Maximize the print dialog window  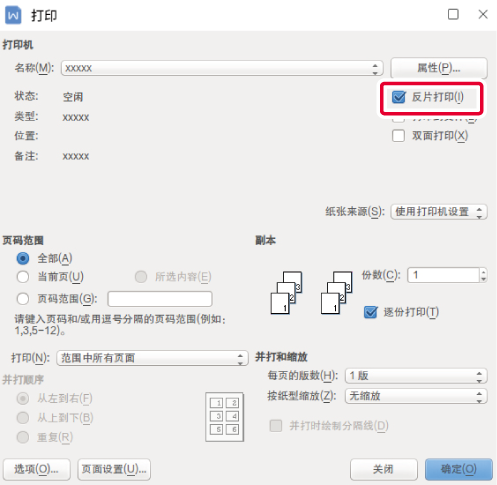coord(453,14)
